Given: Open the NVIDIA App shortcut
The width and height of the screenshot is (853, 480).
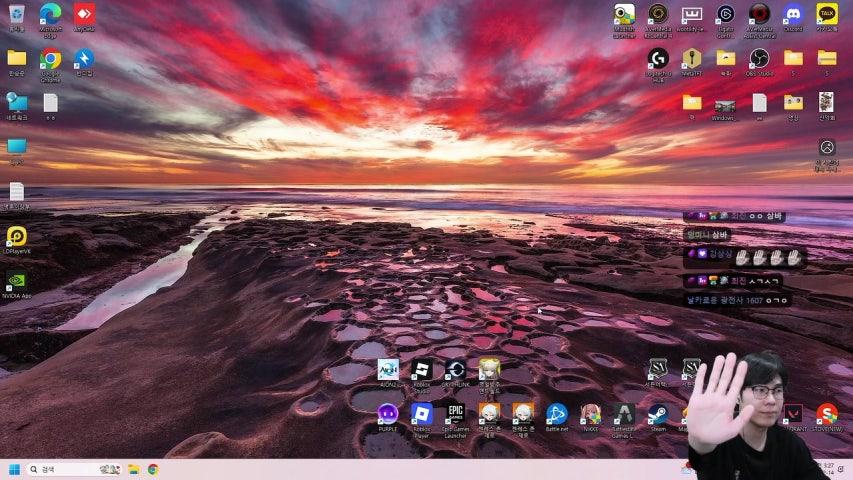Looking at the screenshot, I should pos(17,281).
